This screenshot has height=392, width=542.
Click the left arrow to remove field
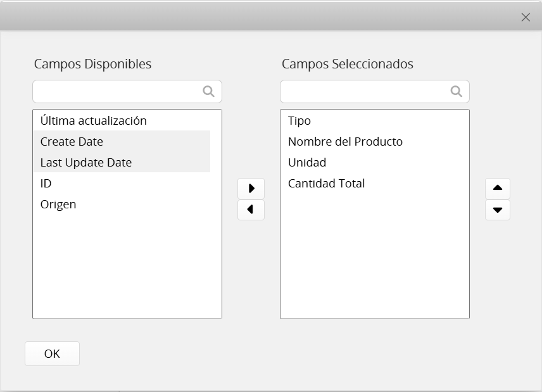click(251, 210)
